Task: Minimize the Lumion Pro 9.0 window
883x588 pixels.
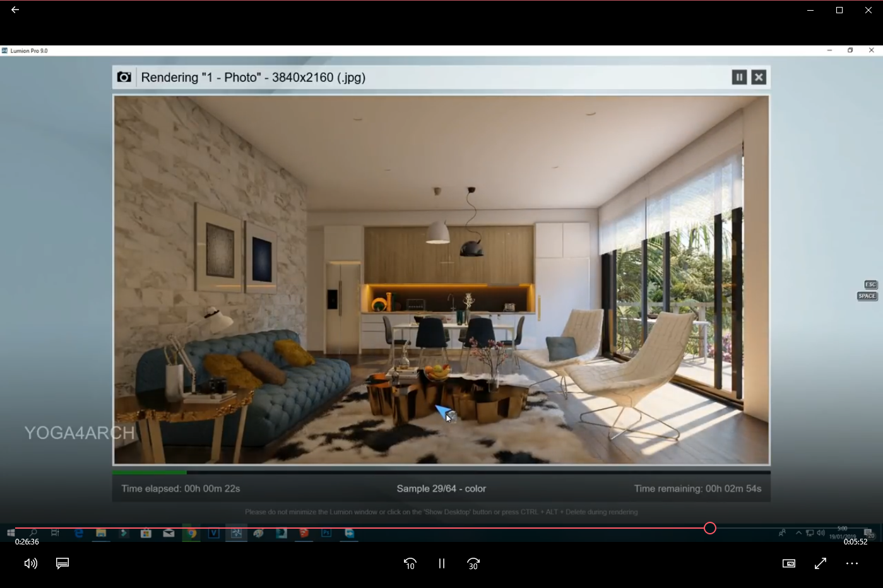Action: tap(829, 50)
